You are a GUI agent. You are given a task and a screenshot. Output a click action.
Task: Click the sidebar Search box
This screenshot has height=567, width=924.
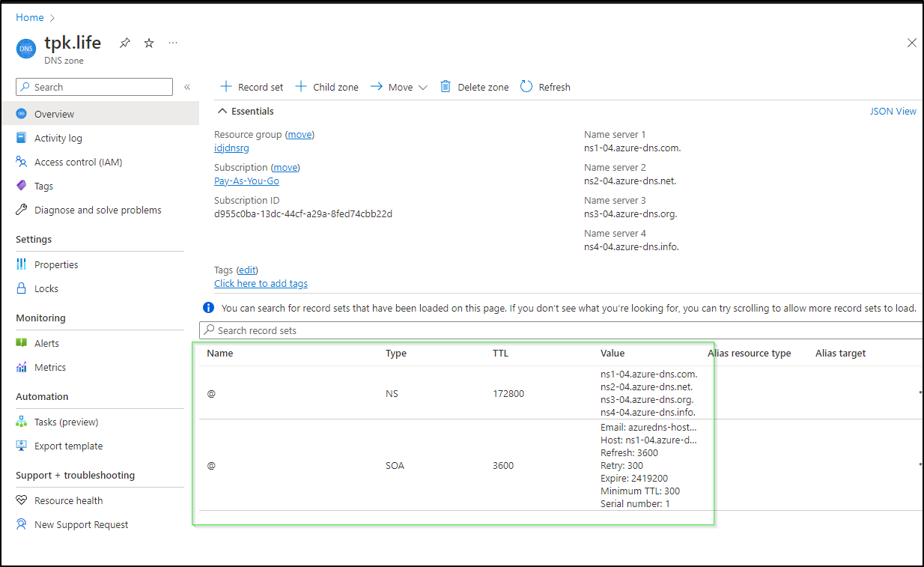click(94, 87)
